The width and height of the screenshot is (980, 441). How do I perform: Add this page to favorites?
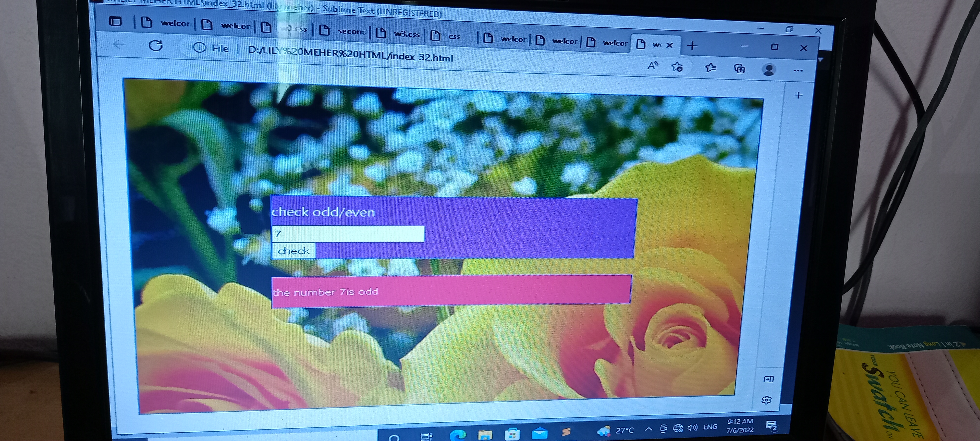[677, 67]
